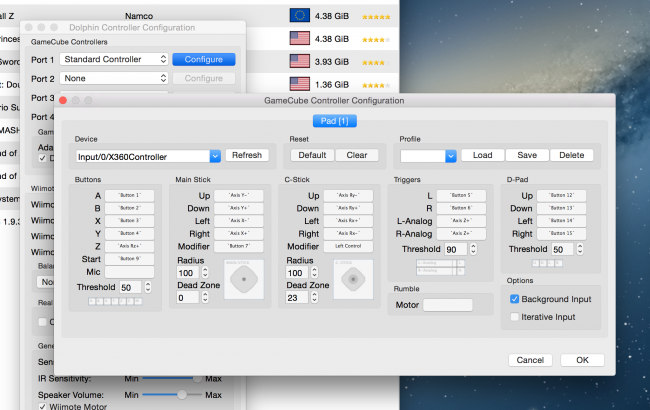Load the selected profile
650x410 pixels.
483,155
